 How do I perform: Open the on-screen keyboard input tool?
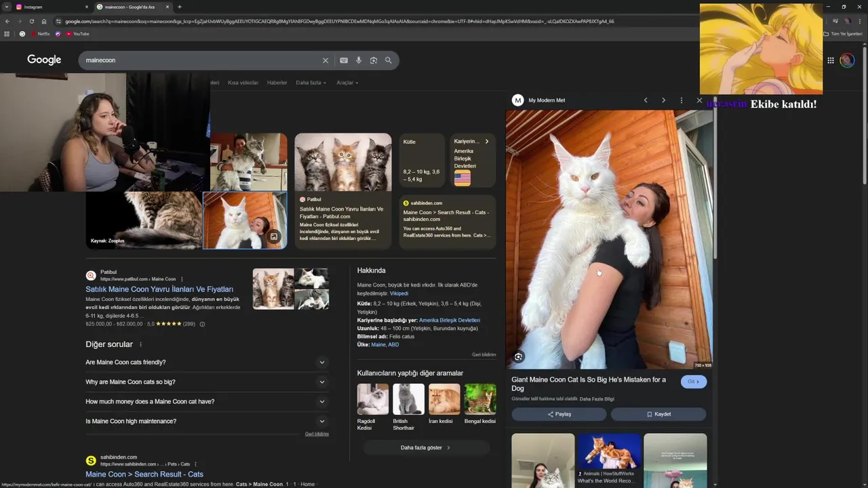pos(344,60)
